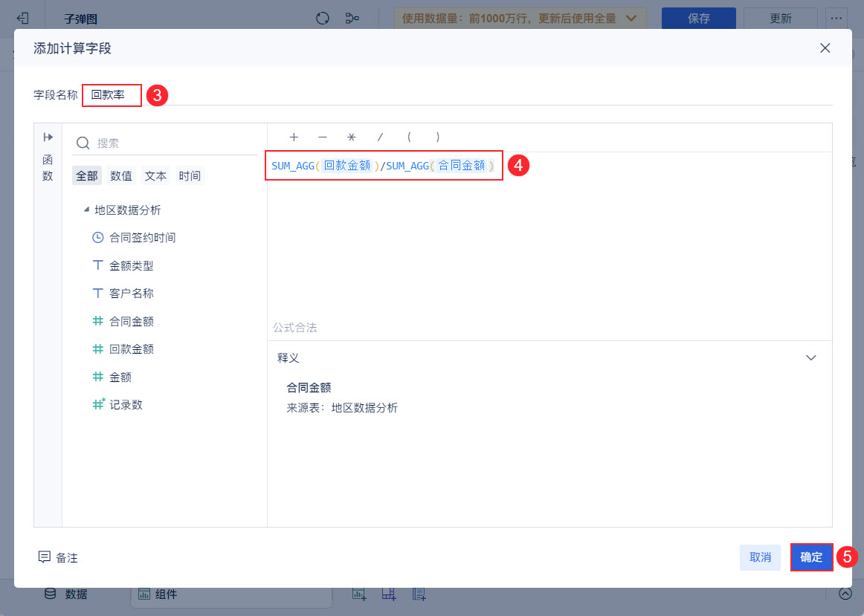This screenshot has width=864, height=616.
Task: Select the 合同签约时间 field
Action: pyautogui.click(x=142, y=238)
